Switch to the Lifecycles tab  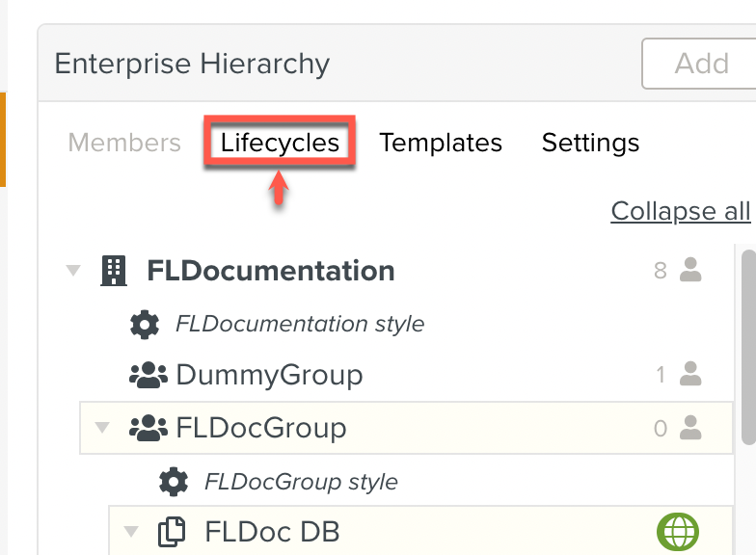point(280,143)
